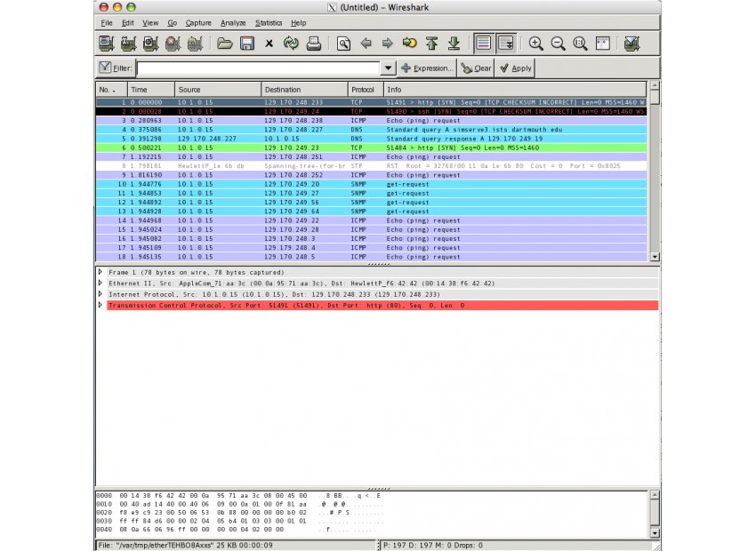Open Edit menu
The width and height of the screenshot is (756, 551).
(x=128, y=23)
